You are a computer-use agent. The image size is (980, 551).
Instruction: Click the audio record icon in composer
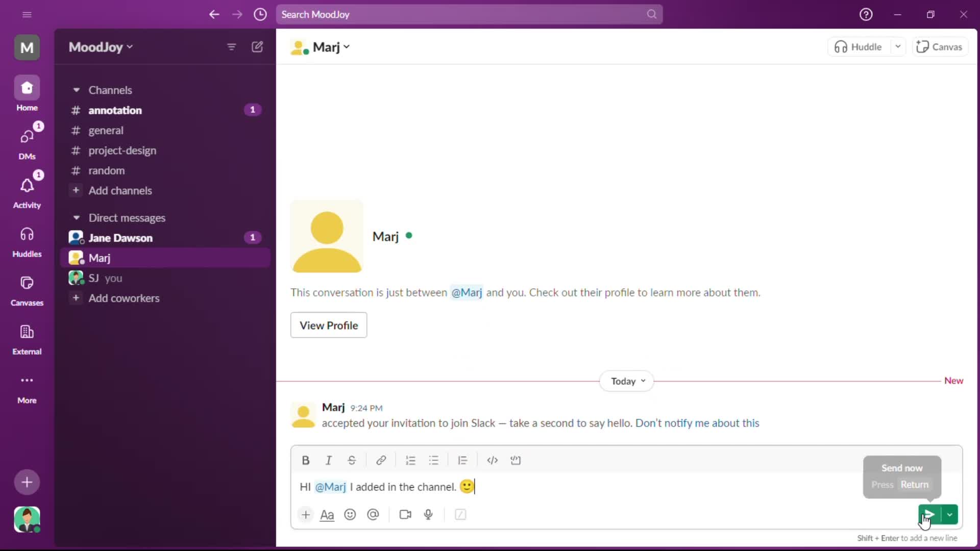click(428, 515)
